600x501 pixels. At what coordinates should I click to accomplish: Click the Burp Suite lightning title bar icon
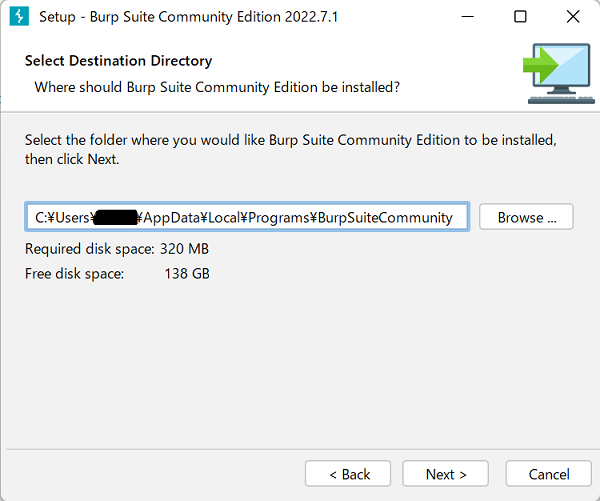(19, 16)
